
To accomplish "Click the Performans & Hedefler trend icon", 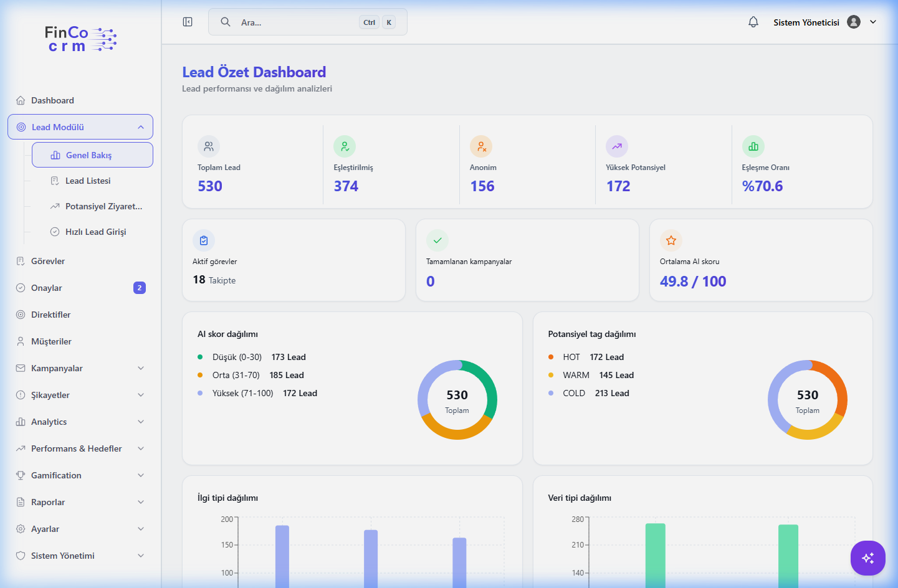I will coord(21,448).
